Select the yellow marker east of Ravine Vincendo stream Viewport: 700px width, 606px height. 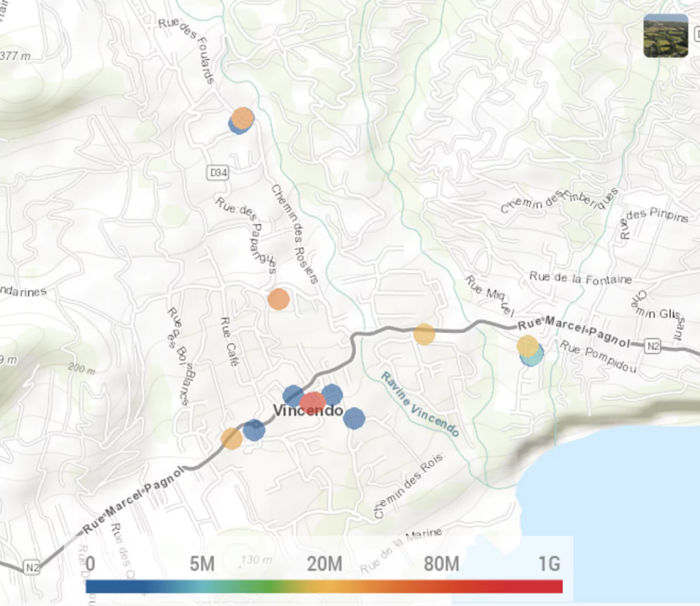[424, 334]
